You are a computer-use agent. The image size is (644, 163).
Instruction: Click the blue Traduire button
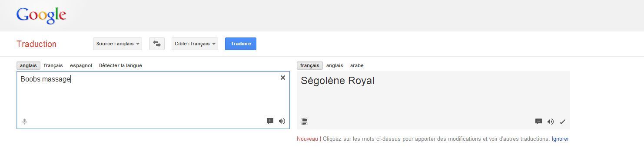[241, 44]
